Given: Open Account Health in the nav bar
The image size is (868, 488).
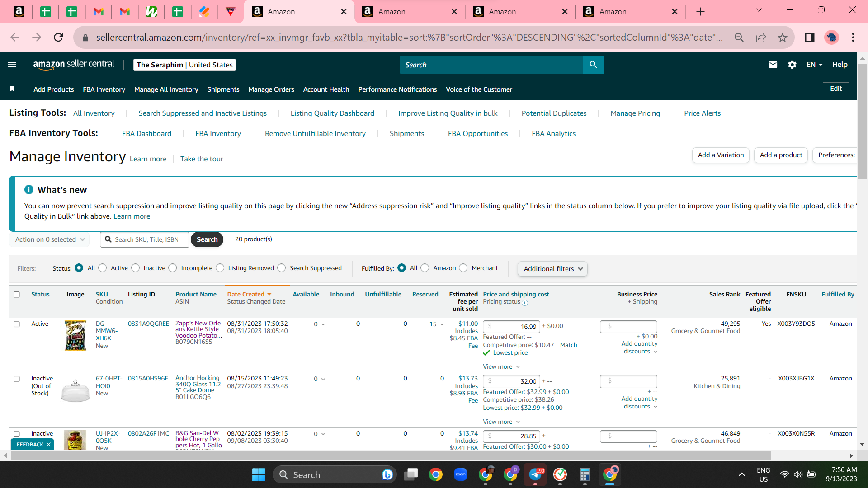Looking at the screenshot, I should point(326,89).
